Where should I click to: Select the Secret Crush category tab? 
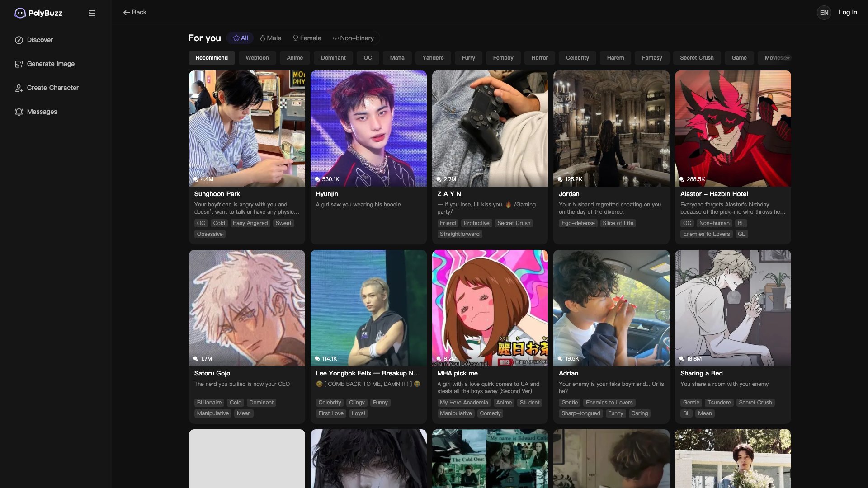click(697, 58)
